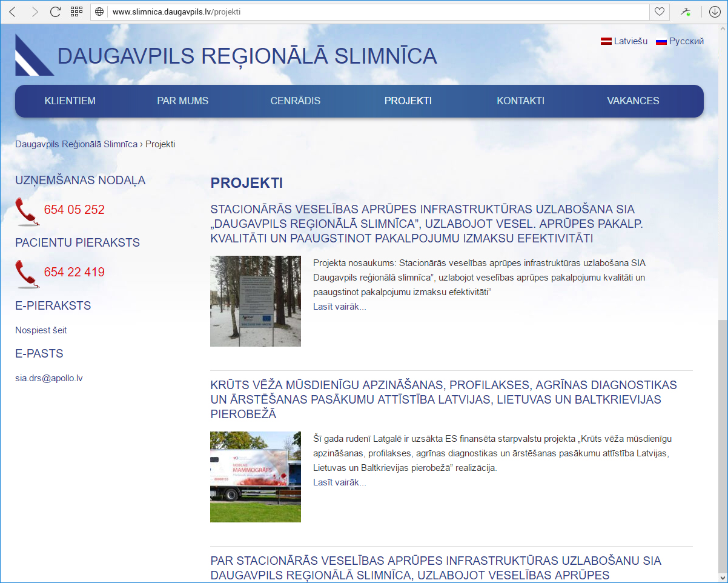Open the speed dial grid icon
Image resolution: width=728 pixels, height=583 pixels.
click(x=76, y=12)
